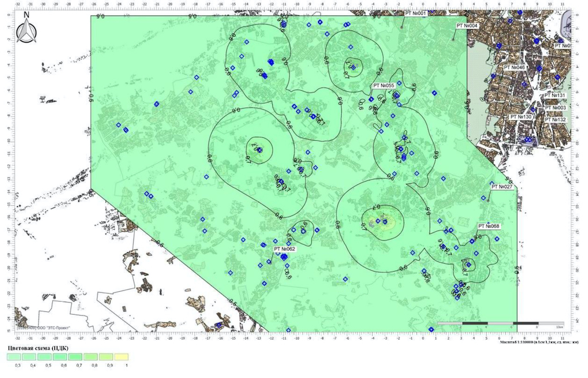Select the PT №004 point label

tap(467, 26)
